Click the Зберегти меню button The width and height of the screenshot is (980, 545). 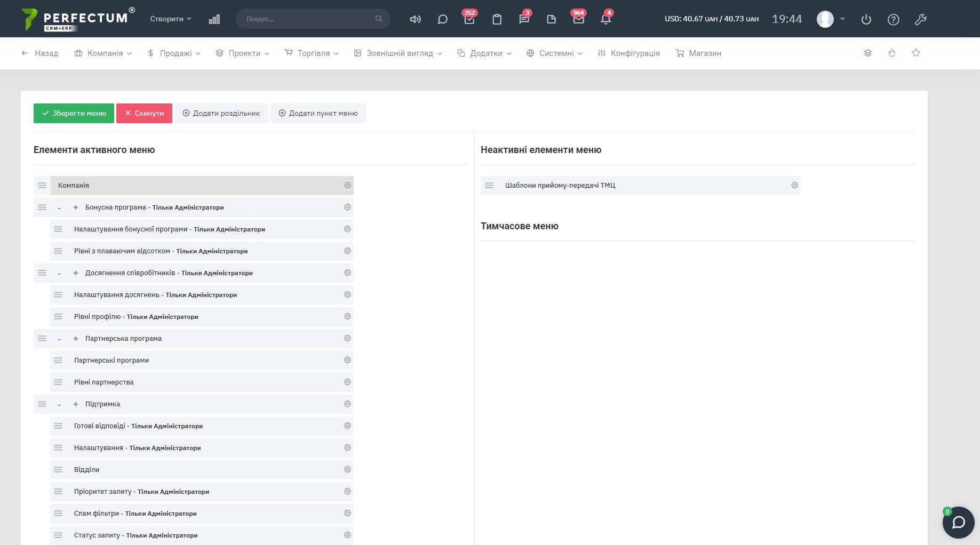74,113
